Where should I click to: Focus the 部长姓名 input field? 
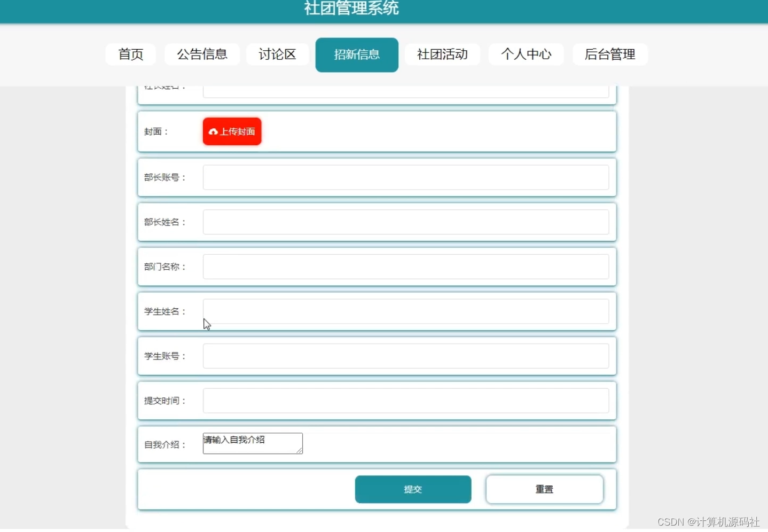click(x=406, y=222)
